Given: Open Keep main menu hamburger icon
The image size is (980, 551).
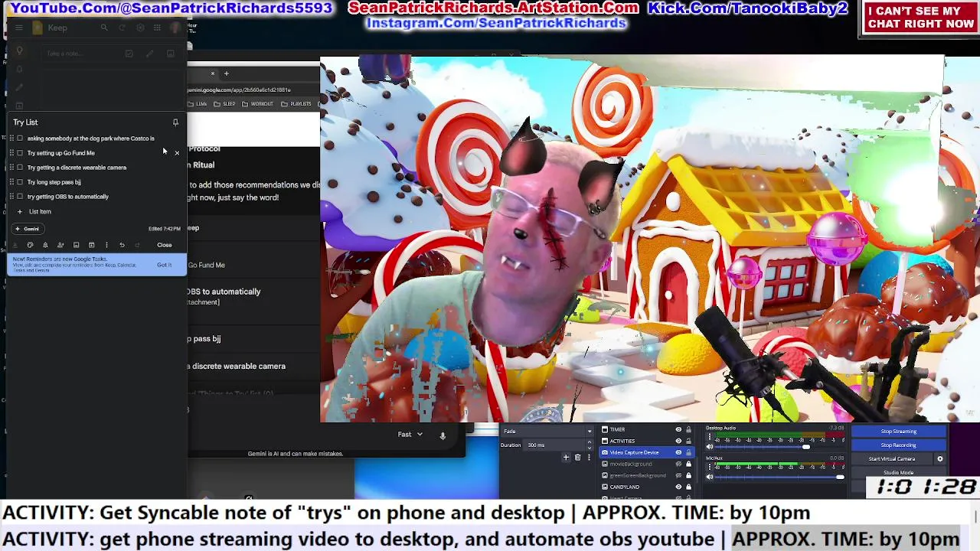Looking at the screenshot, I should click(x=19, y=28).
